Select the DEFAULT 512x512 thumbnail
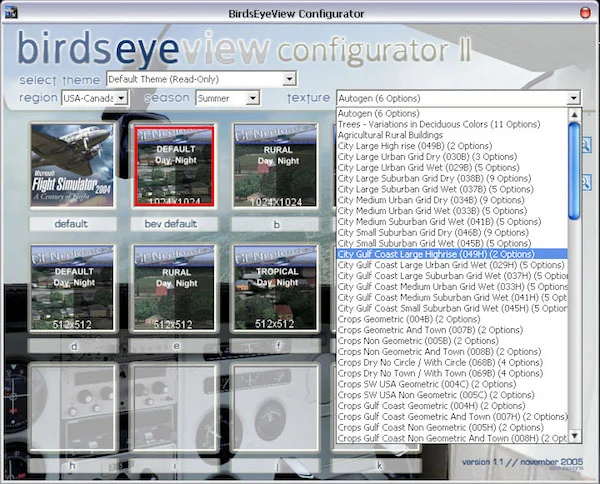Screen dimensions: 600x484 [x=72, y=288]
